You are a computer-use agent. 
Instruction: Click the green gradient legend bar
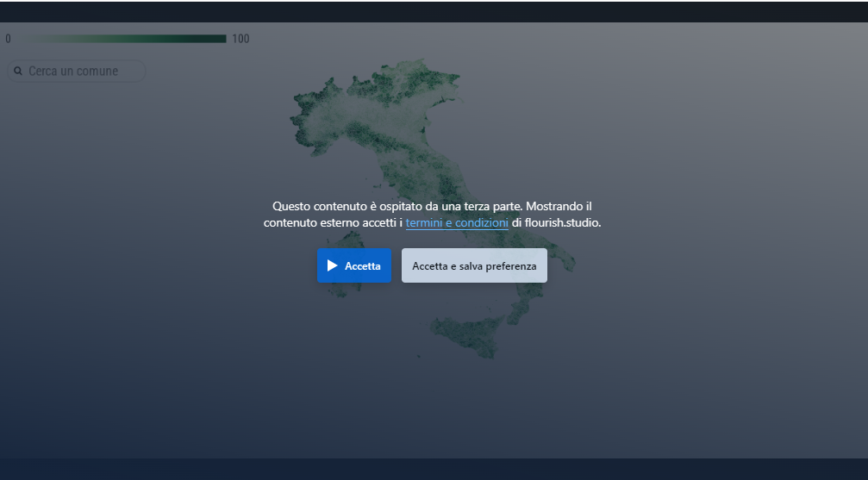123,39
